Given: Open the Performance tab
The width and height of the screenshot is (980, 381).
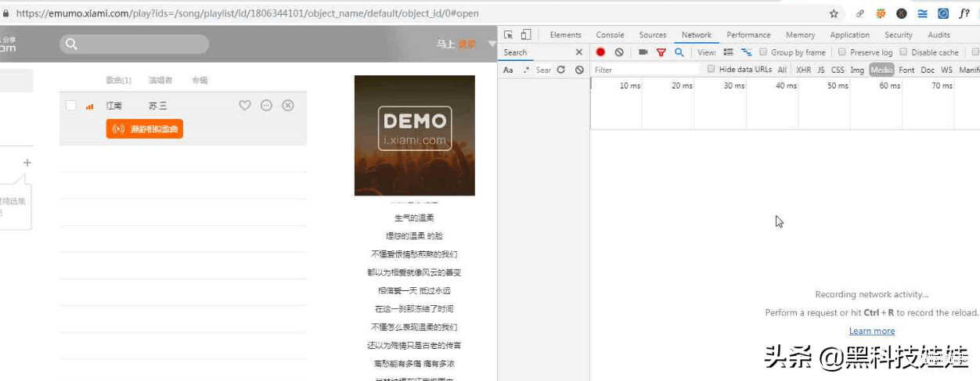Looking at the screenshot, I should 748,34.
